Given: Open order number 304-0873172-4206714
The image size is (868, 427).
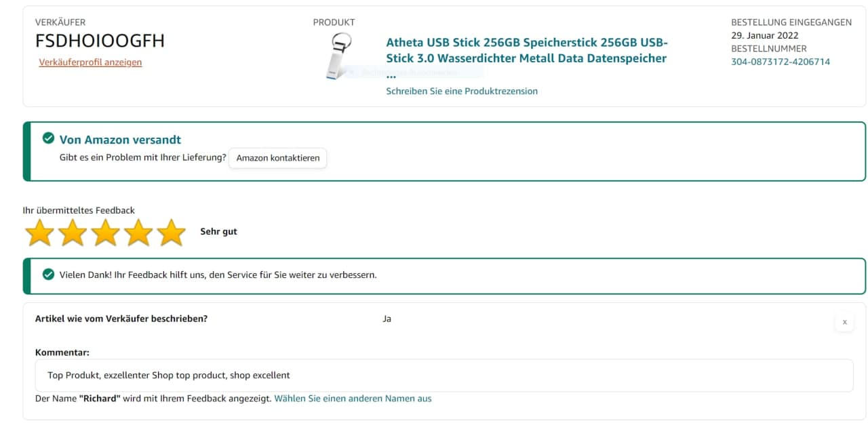Looking at the screenshot, I should click(x=780, y=62).
